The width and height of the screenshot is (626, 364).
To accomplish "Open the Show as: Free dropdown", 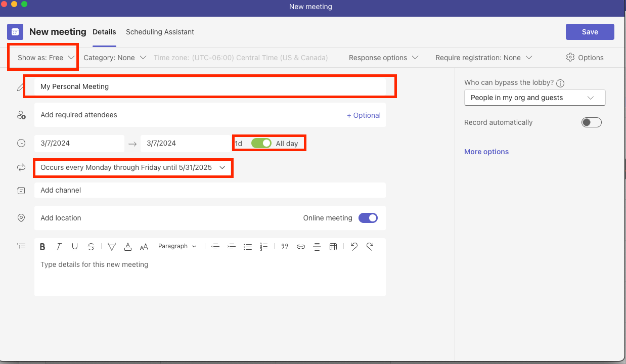I will pos(46,58).
